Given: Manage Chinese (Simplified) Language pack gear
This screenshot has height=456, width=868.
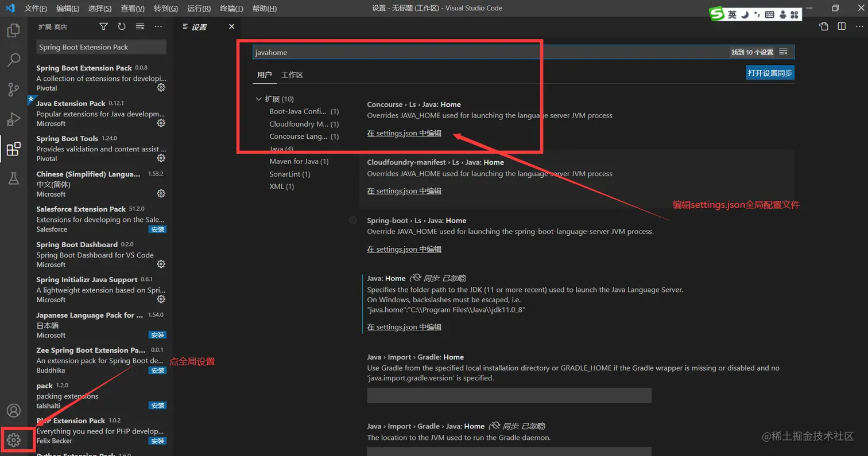Looking at the screenshot, I should point(161,194).
